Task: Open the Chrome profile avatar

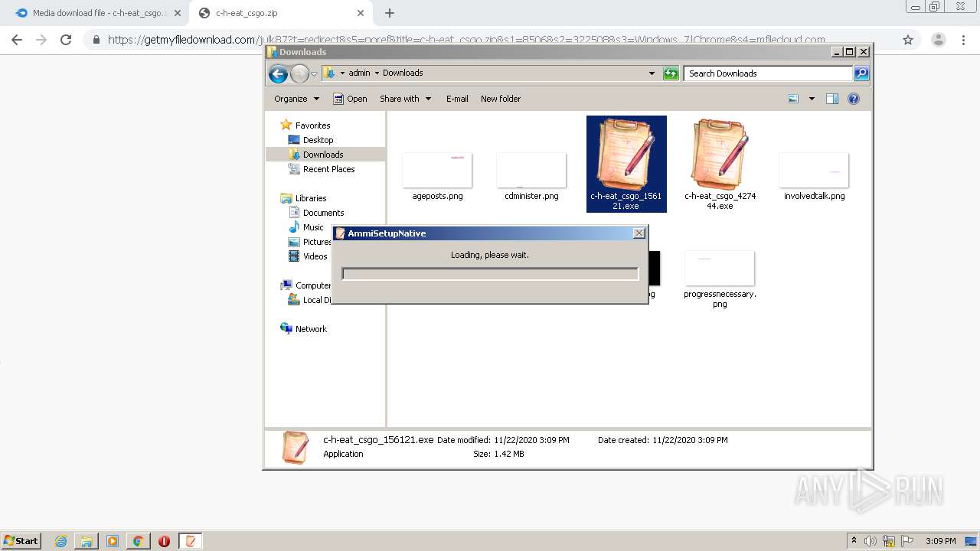Action: tap(938, 40)
